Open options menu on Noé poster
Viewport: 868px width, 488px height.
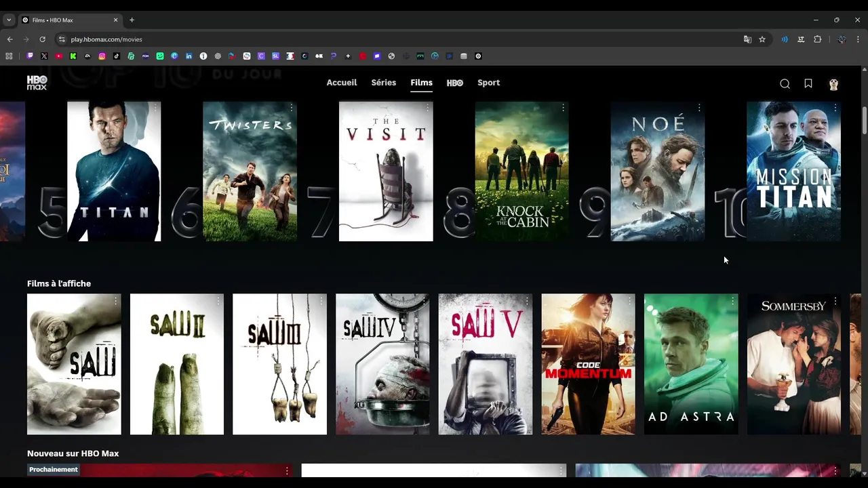pos(699,108)
